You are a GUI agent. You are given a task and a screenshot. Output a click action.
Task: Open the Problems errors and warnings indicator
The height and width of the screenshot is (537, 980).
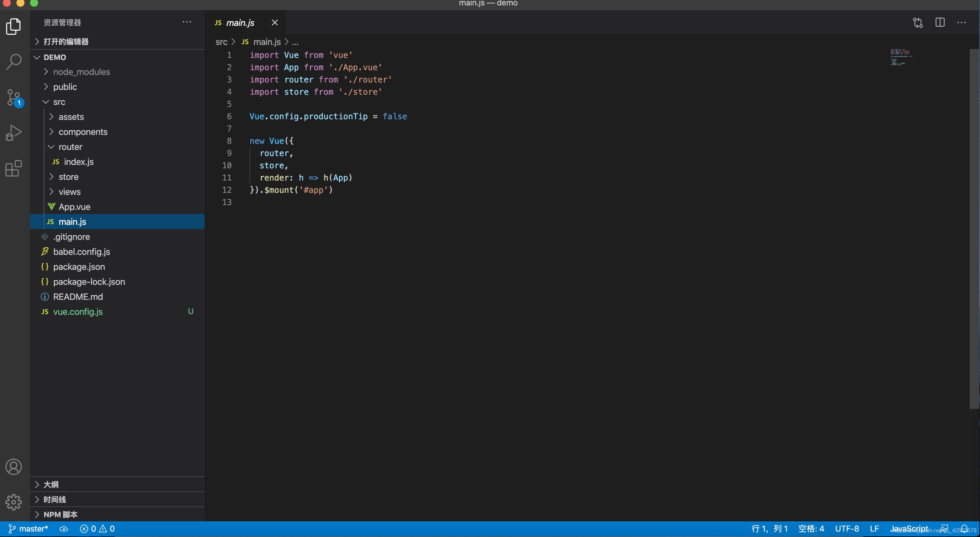point(98,528)
